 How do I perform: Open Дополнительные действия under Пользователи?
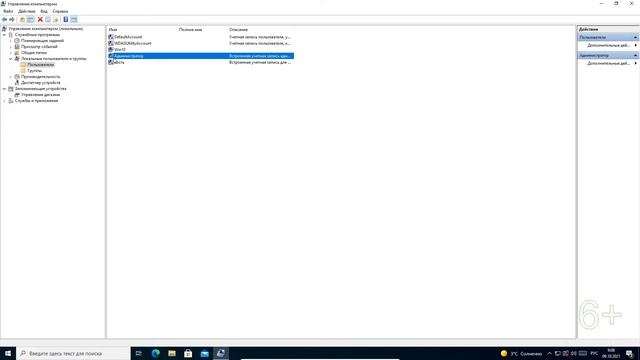tap(608, 45)
